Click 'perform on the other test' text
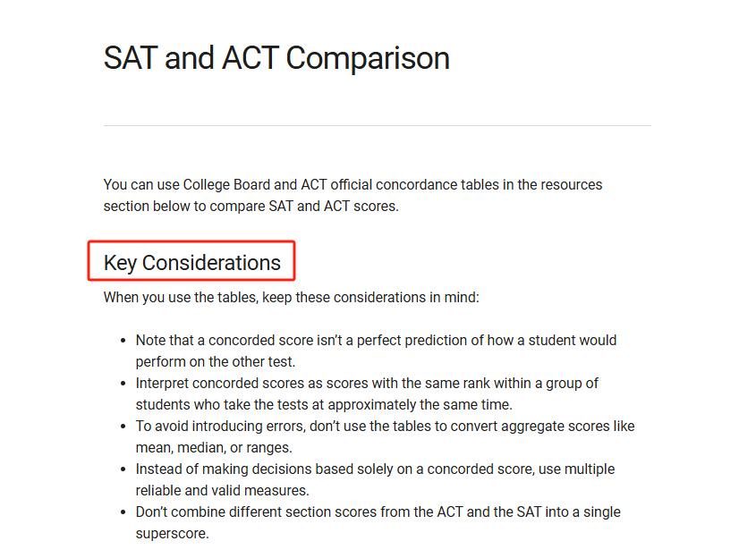 coord(215,362)
